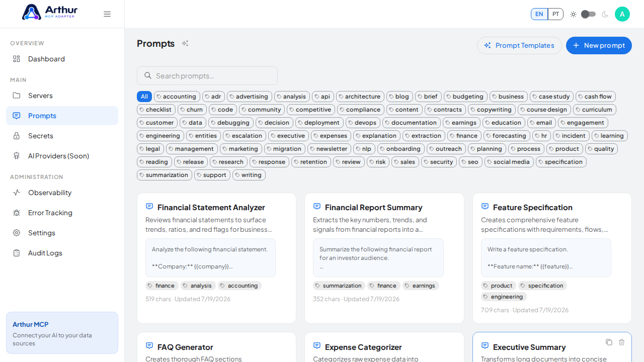Click the Audit Logs clipboard icon
The image size is (644, 362).
[x=17, y=253]
